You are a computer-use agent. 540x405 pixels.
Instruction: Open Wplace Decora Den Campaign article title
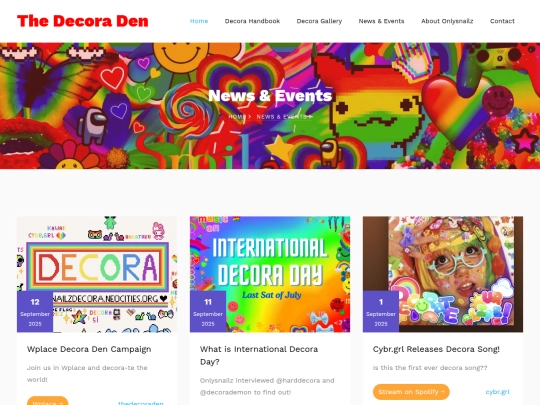coord(89,349)
